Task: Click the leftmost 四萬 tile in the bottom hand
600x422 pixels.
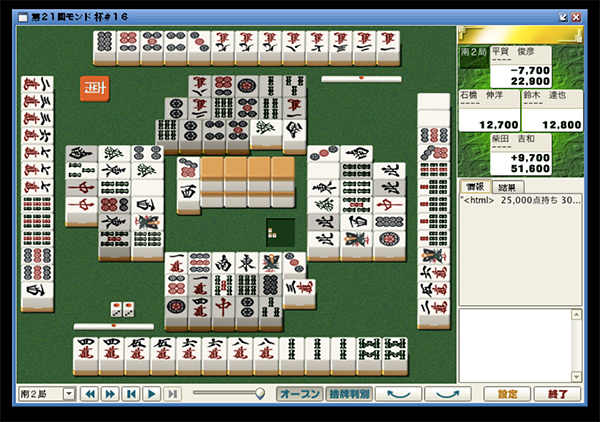Action: [x=86, y=354]
